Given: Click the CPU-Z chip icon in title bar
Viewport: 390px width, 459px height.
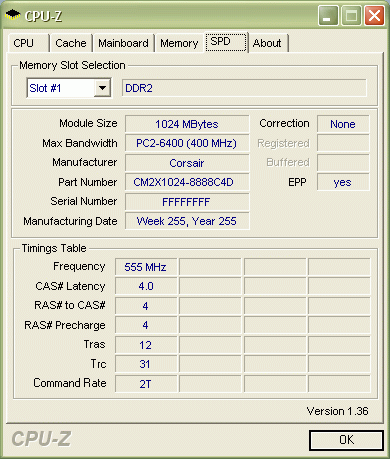Looking at the screenshot, I should [x=13, y=15].
